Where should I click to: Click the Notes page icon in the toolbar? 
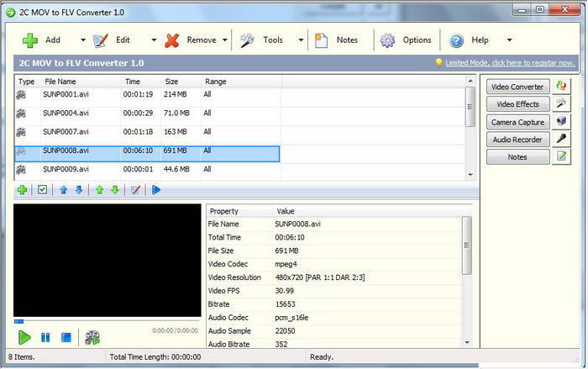[321, 40]
